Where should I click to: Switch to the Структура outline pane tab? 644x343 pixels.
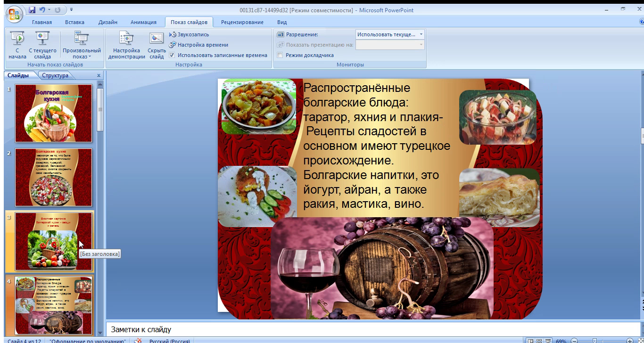click(55, 75)
